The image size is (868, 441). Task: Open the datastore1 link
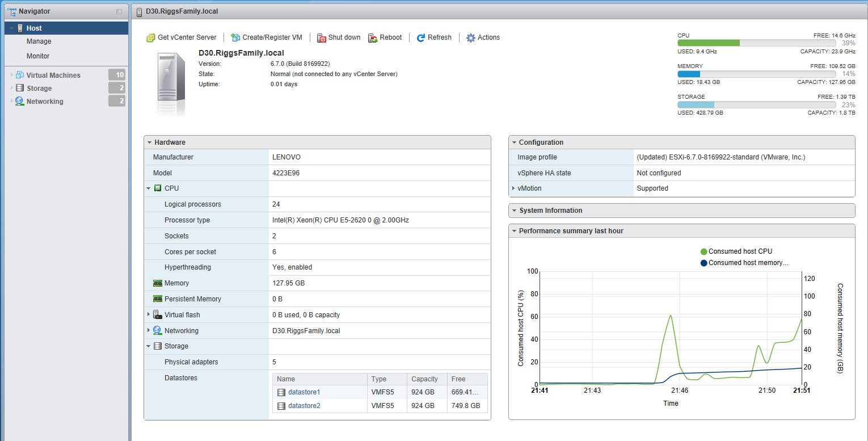click(304, 392)
